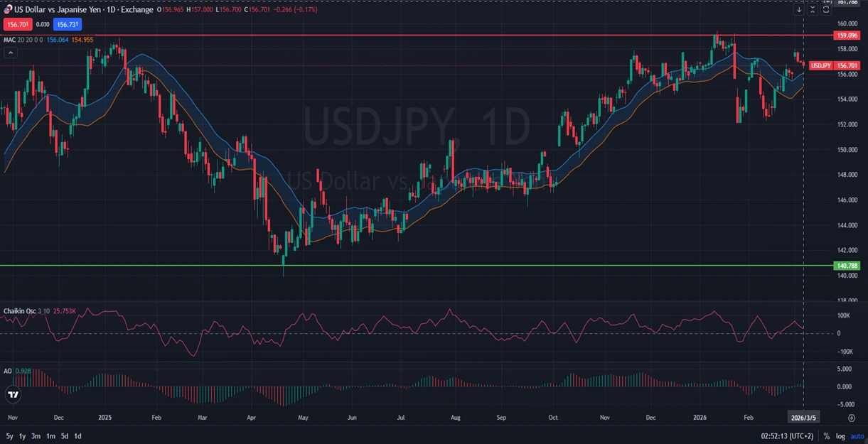
Task: Click the collapse pane arrows icon
Action: point(813,10)
